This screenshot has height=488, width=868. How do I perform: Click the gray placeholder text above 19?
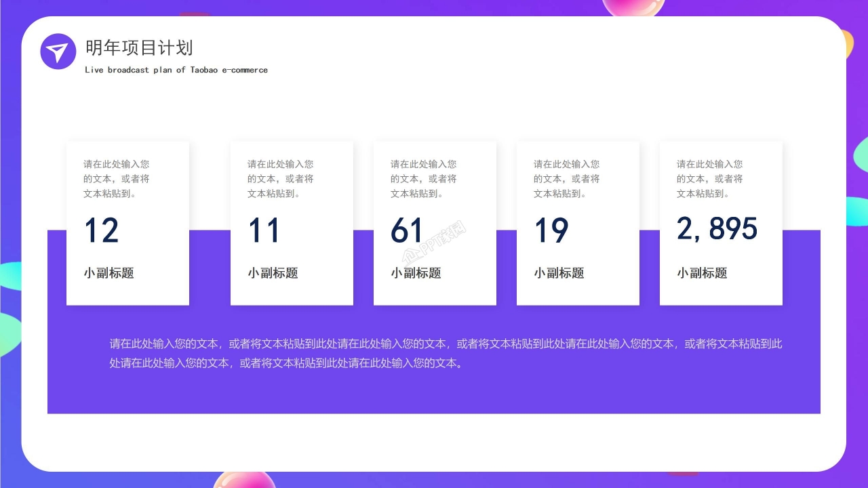tap(567, 179)
